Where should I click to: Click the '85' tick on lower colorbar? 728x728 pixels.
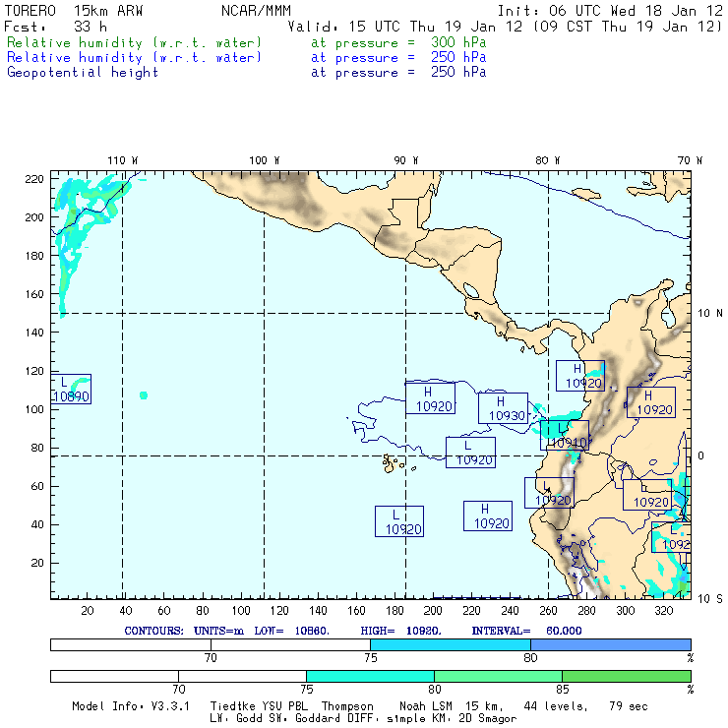coord(563,689)
